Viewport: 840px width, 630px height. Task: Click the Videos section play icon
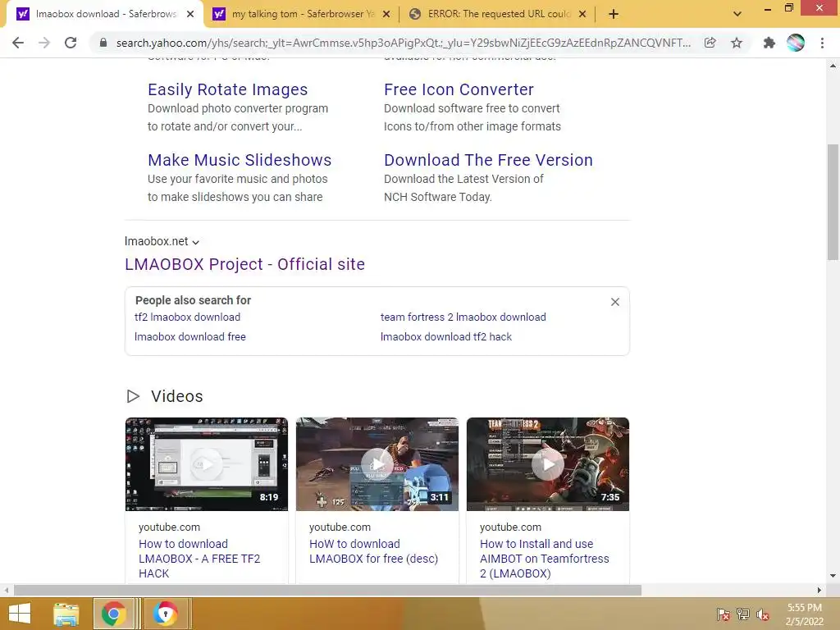click(x=133, y=396)
